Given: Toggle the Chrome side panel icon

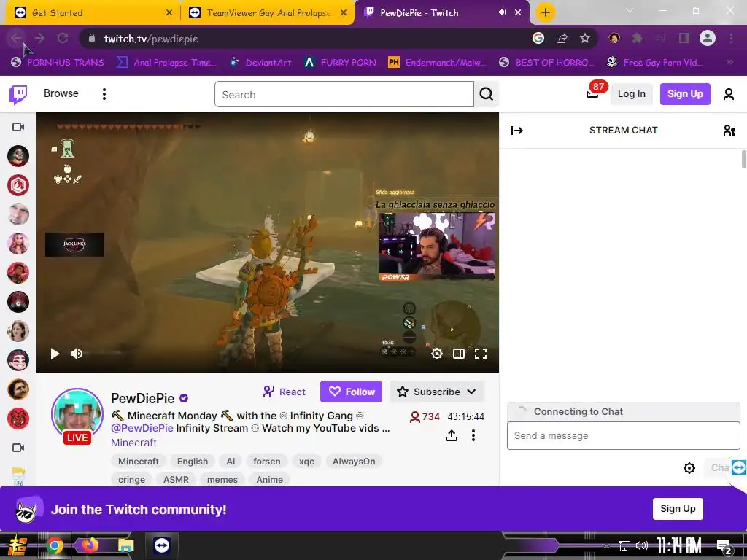Looking at the screenshot, I should (684, 39).
